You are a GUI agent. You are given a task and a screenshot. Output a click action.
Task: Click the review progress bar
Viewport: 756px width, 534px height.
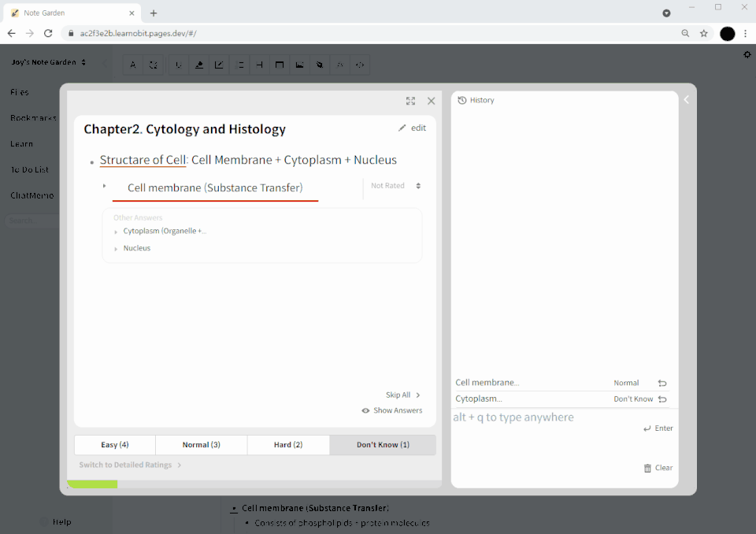pyautogui.click(x=254, y=484)
